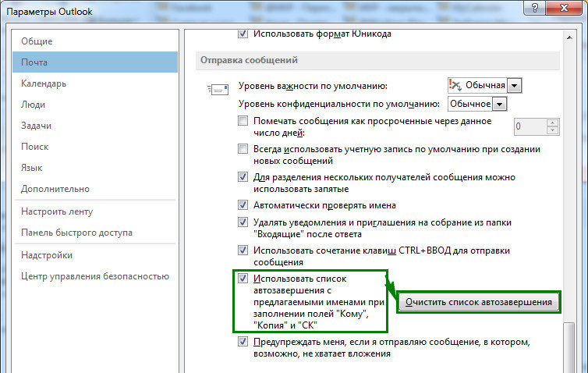This screenshot has height=373, width=588.
Task: Click the importance level icon in dropdown
Action: 455,85
